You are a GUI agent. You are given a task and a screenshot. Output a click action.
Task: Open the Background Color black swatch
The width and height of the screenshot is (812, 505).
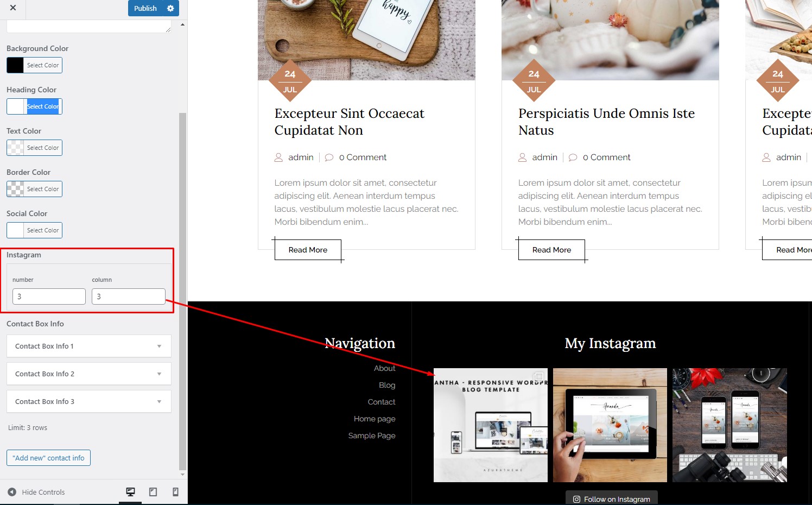(15, 65)
